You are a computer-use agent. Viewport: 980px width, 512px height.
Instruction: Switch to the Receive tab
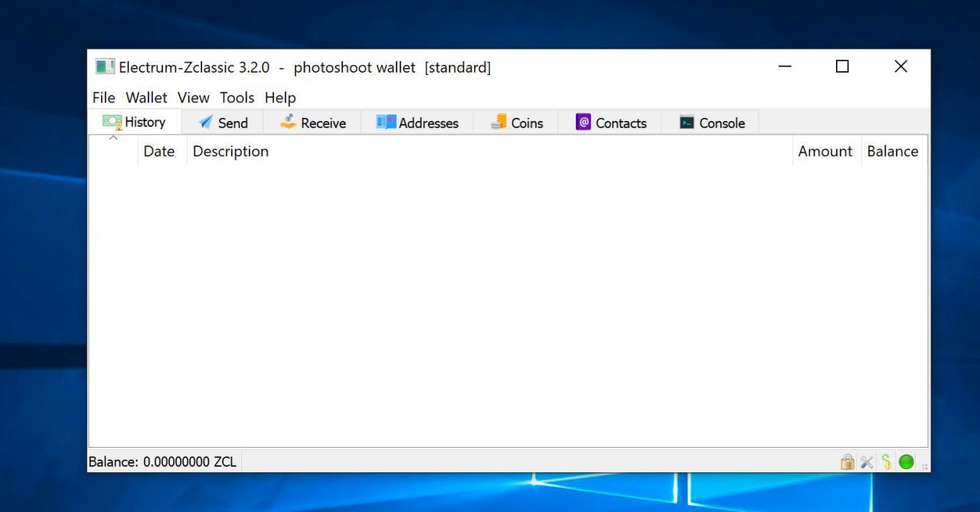point(312,122)
